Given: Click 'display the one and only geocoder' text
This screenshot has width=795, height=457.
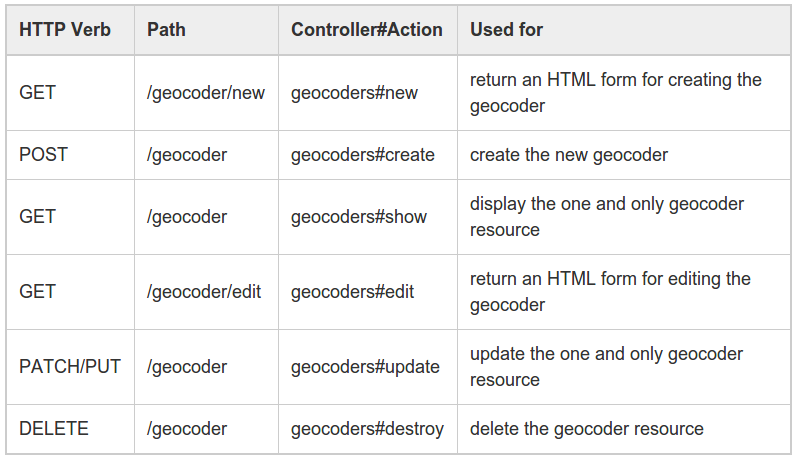Looking at the screenshot, I should pyautogui.click(x=606, y=204).
